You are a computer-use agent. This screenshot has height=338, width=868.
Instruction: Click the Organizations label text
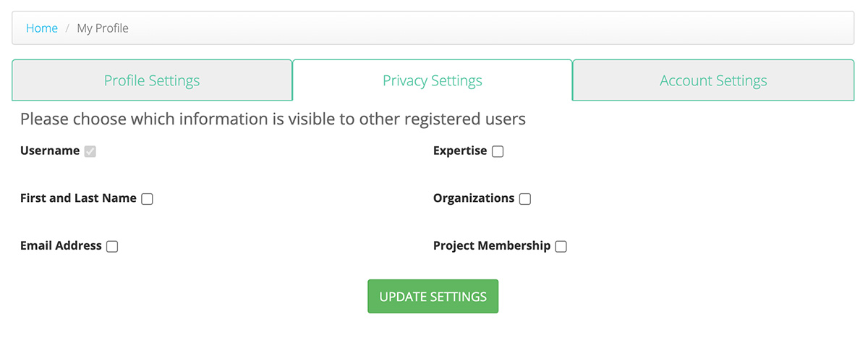(474, 198)
